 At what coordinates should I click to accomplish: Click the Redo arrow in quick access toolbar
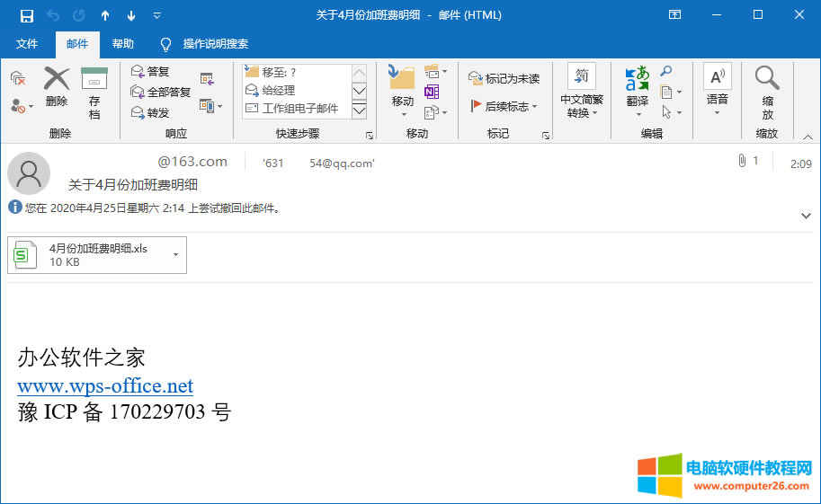(78, 15)
